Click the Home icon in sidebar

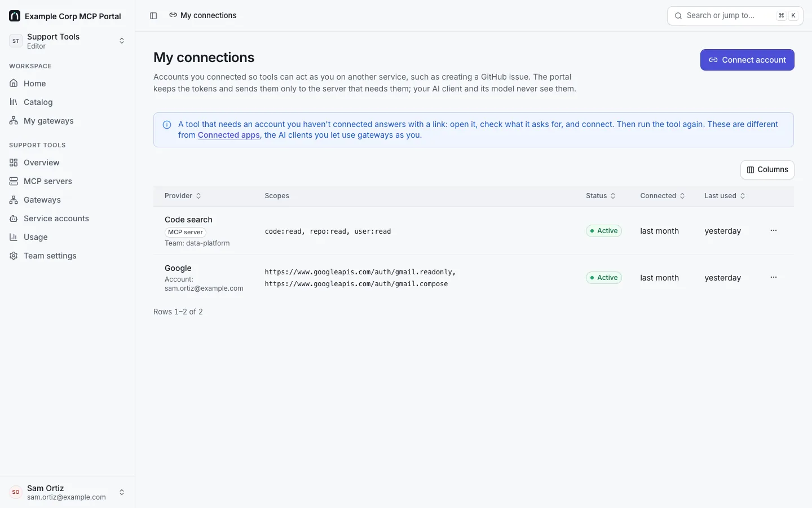click(x=14, y=84)
